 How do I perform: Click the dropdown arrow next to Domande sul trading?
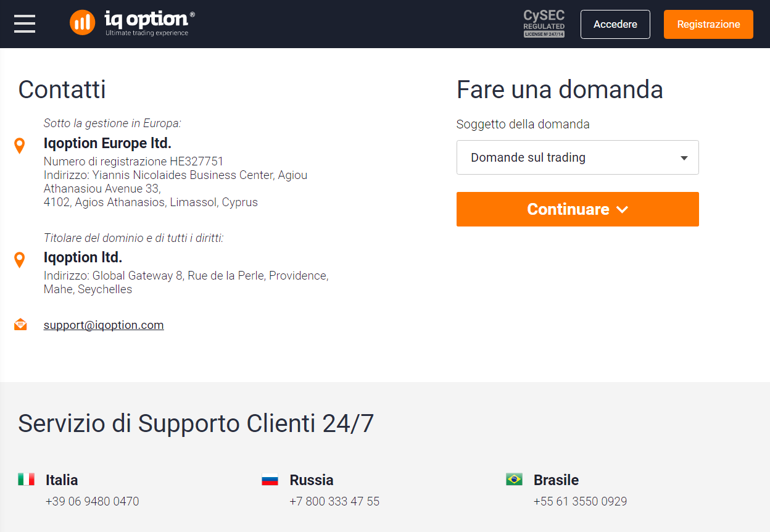(684, 158)
